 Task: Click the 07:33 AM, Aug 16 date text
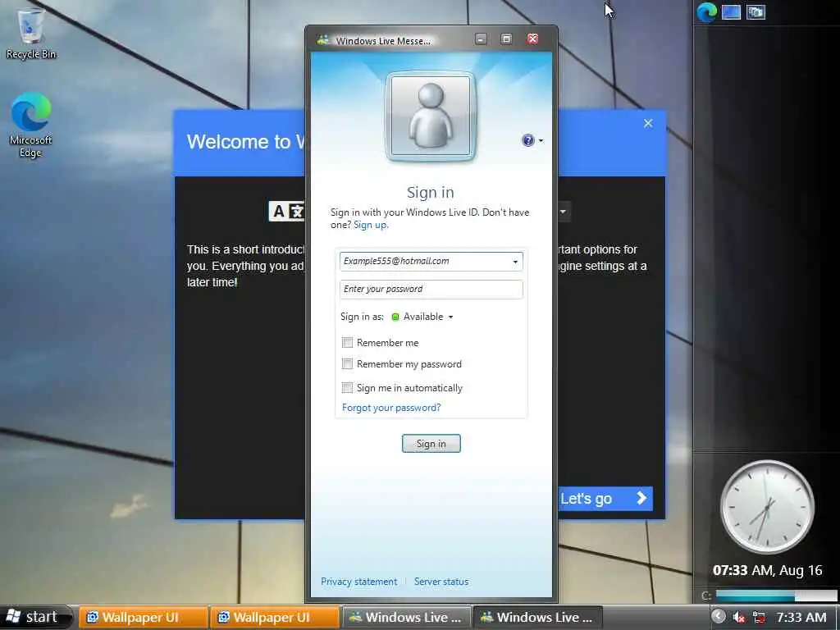point(767,570)
